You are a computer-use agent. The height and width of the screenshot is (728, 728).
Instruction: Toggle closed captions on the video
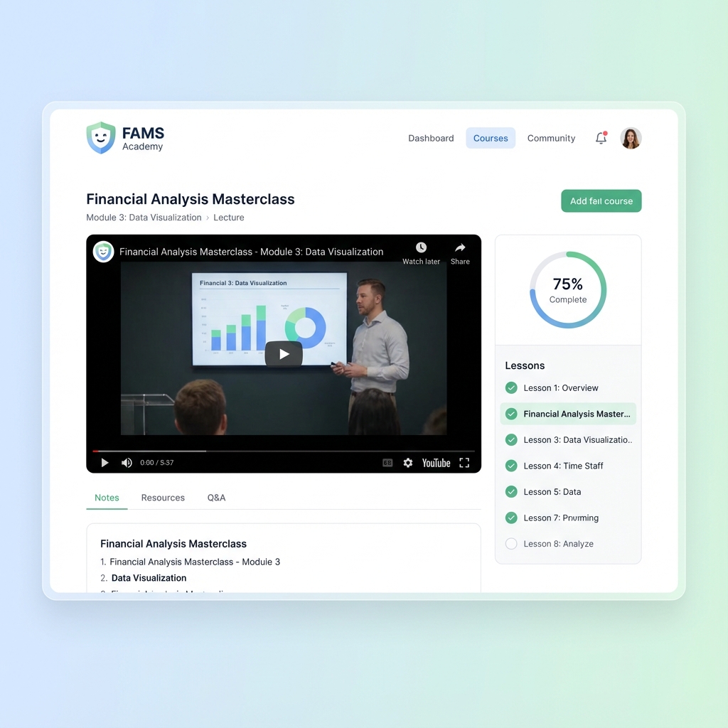pos(387,463)
